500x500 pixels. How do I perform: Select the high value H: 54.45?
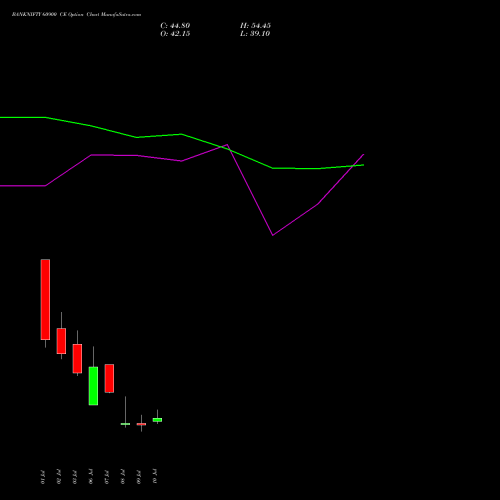(x=255, y=26)
